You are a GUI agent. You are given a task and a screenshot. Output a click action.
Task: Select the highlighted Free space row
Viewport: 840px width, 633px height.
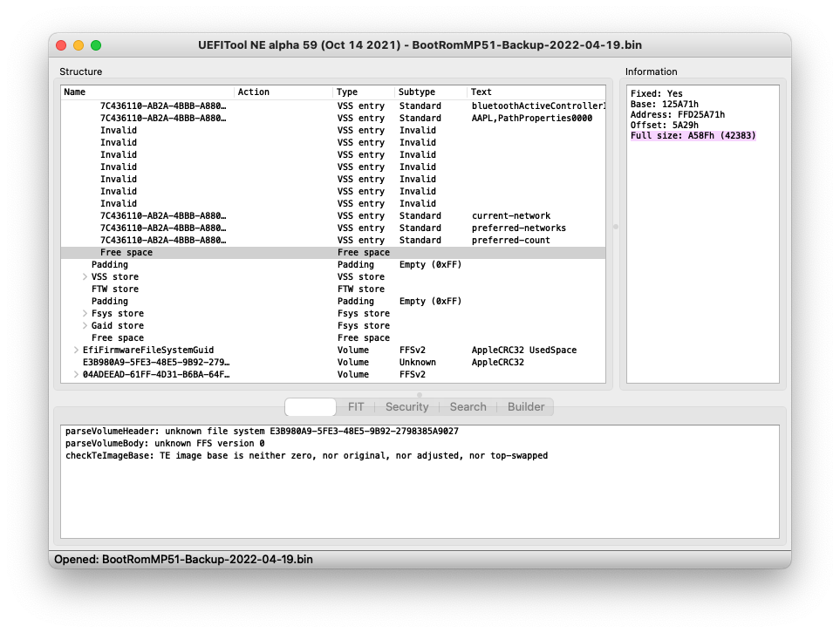(x=333, y=253)
